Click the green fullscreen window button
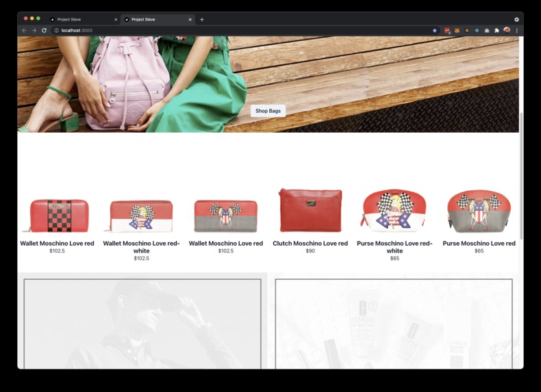 [38, 18]
